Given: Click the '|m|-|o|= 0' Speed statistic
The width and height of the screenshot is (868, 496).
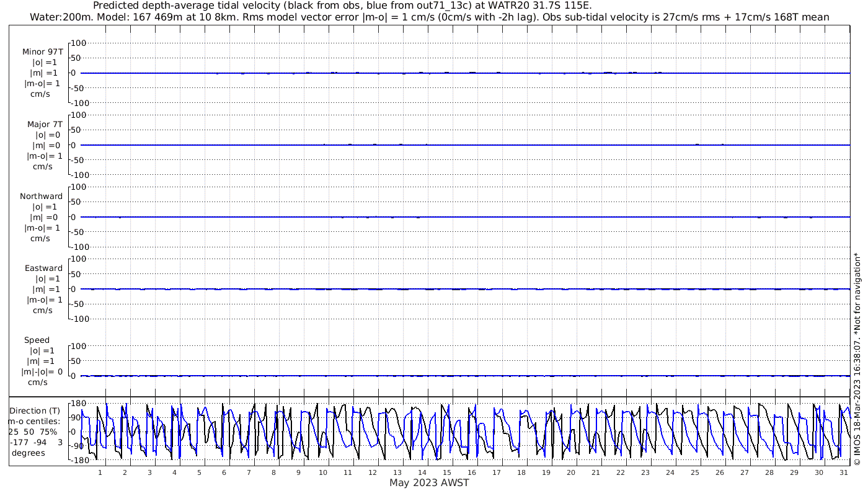Looking at the screenshot, I should pos(42,371).
